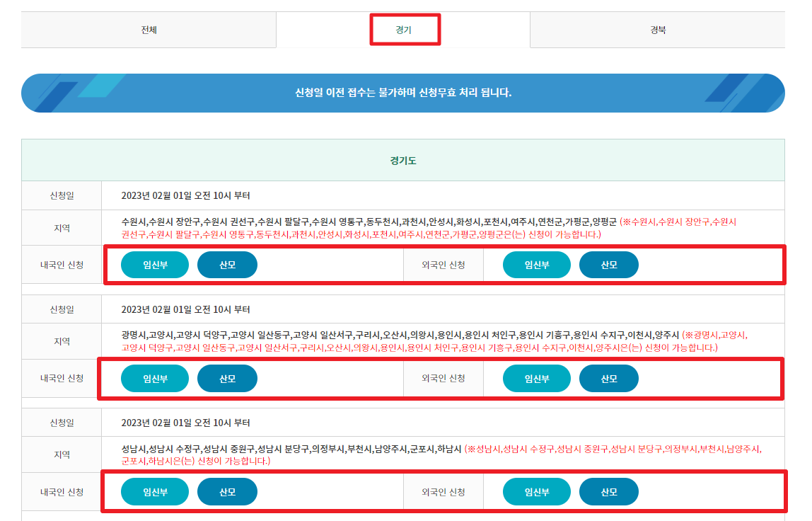Click 임신부 for 내국인 in the 광명시 section

tap(154, 377)
